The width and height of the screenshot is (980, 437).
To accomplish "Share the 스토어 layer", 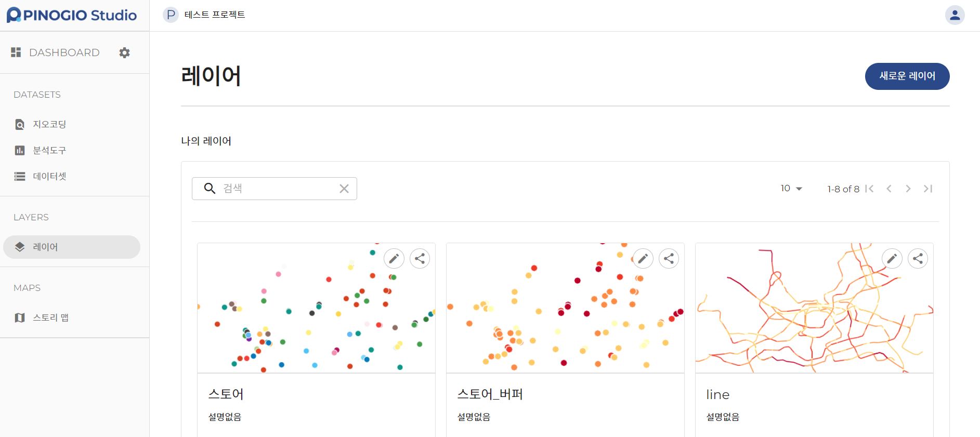I will point(420,258).
